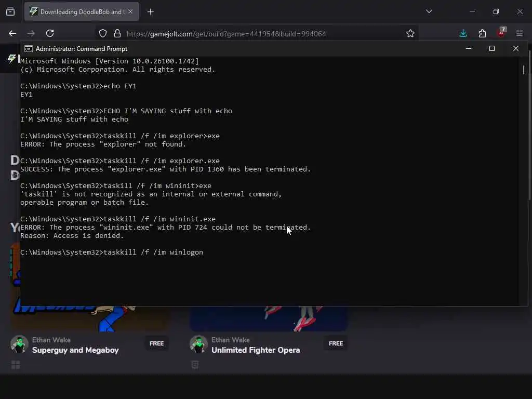Reload the current Game Jolt page
Screen dimensions: 532x399
pyautogui.click(x=50, y=33)
